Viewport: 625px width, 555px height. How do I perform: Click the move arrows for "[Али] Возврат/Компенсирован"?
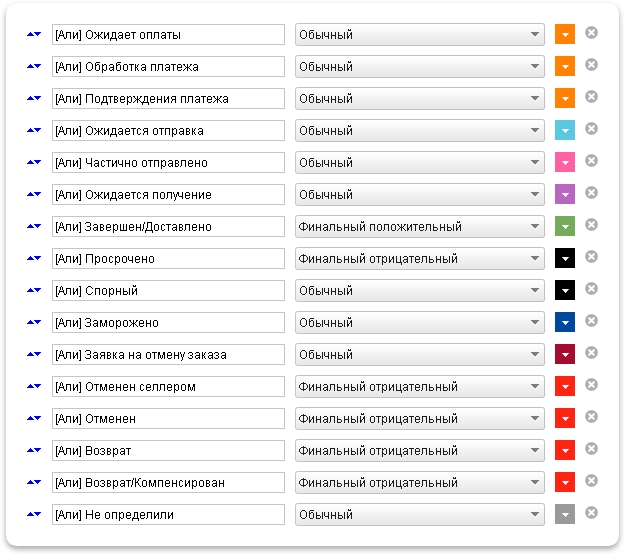pyautogui.click(x=34, y=482)
